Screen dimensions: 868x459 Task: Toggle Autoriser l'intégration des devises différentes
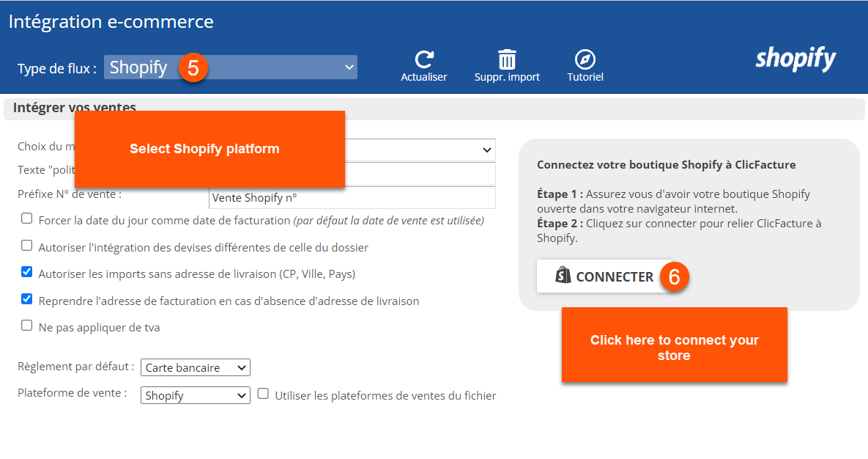tap(26, 245)
